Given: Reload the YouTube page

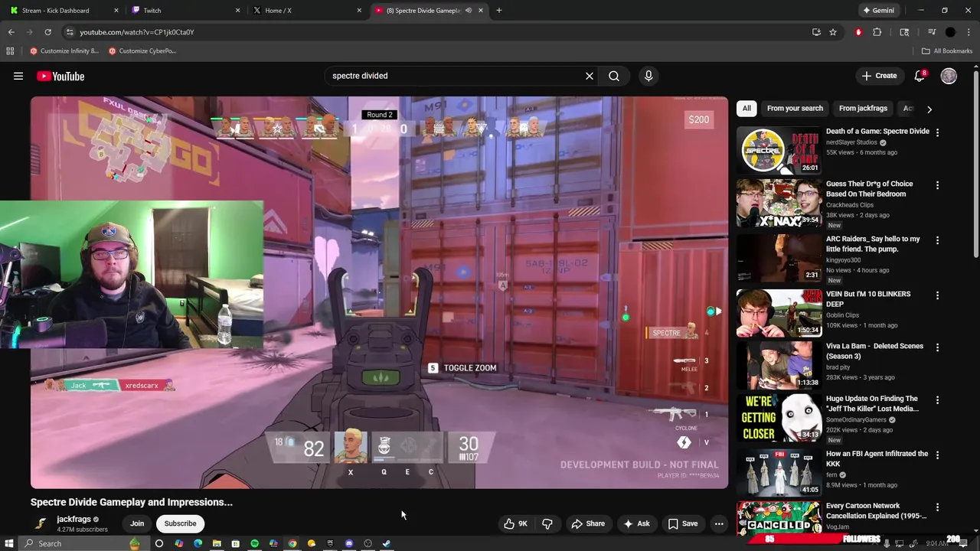Looking at the screenshot, I should click(x=47, y=32).
